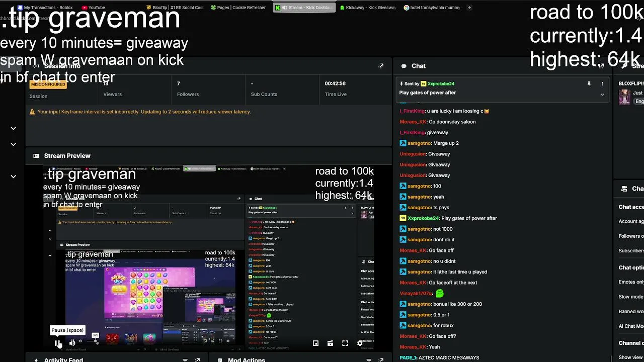
Task: Open samgotno's profile beside 'ts pays'
Action: (x=420, y=207)
